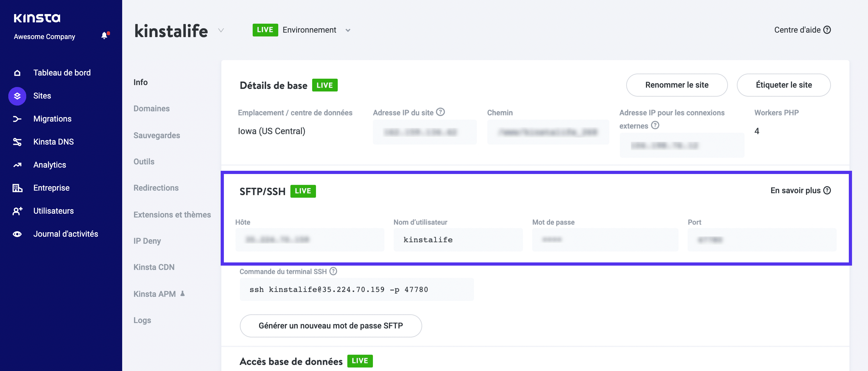Open the Tableau de bord section
Image resolution: width=868 pixels, height=371 pixels.
tap(62, 72)
